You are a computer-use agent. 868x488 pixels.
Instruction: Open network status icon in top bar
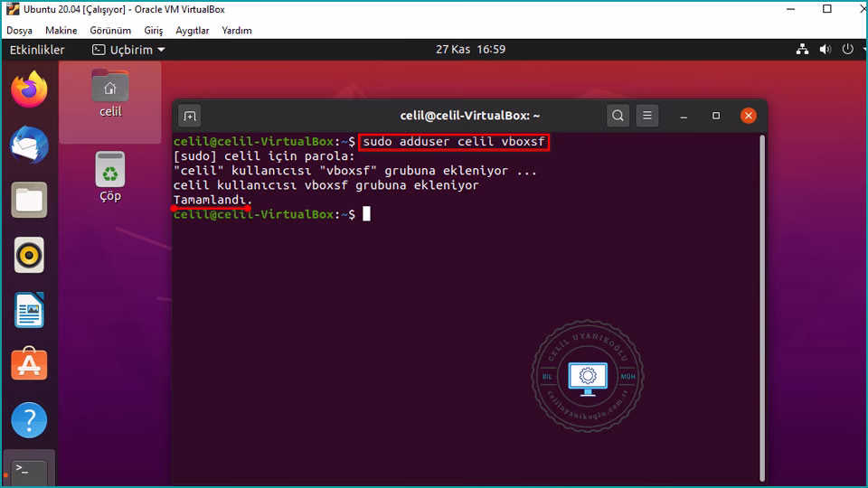[802, 49]
